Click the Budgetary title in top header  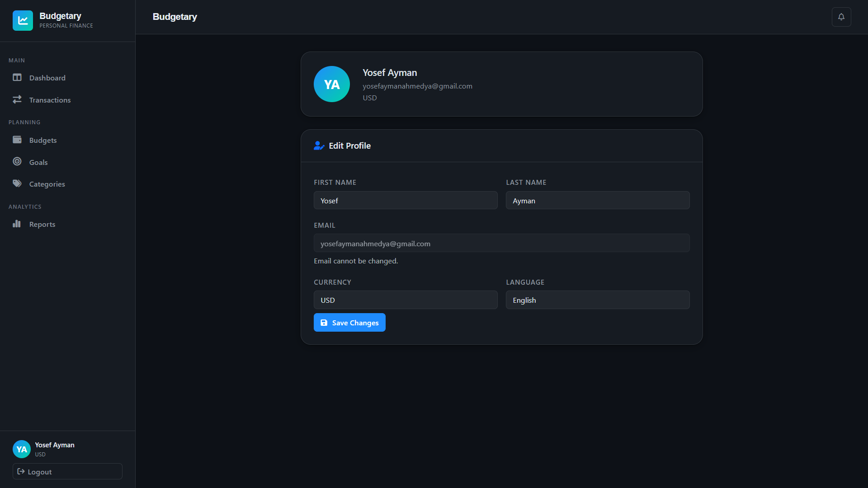click(175, 17)
